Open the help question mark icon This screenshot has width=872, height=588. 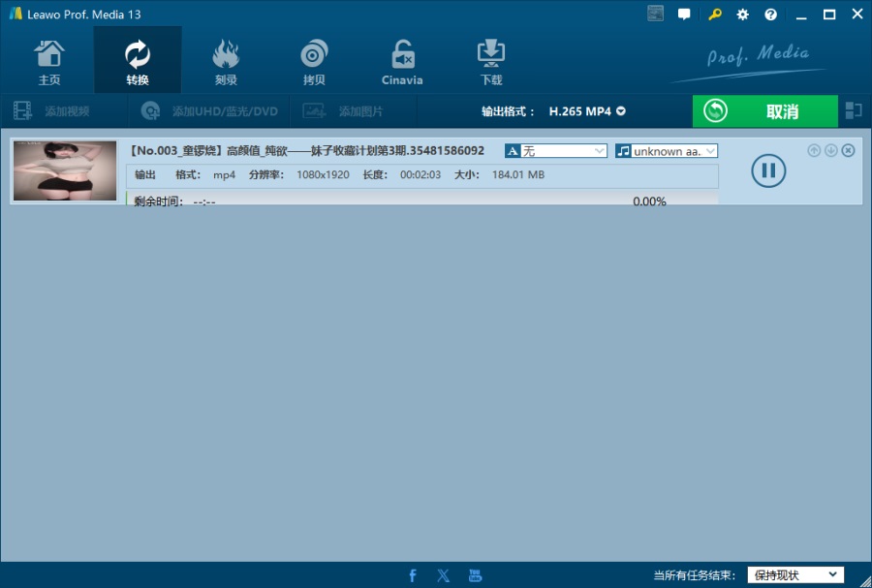tap(771, 15)
